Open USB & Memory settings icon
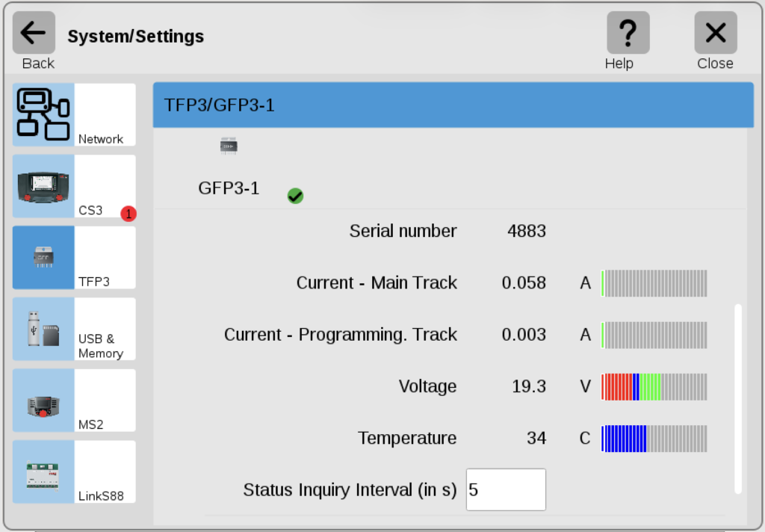Image resolution: width=765 pixels, height=532 pixels. 43,329
